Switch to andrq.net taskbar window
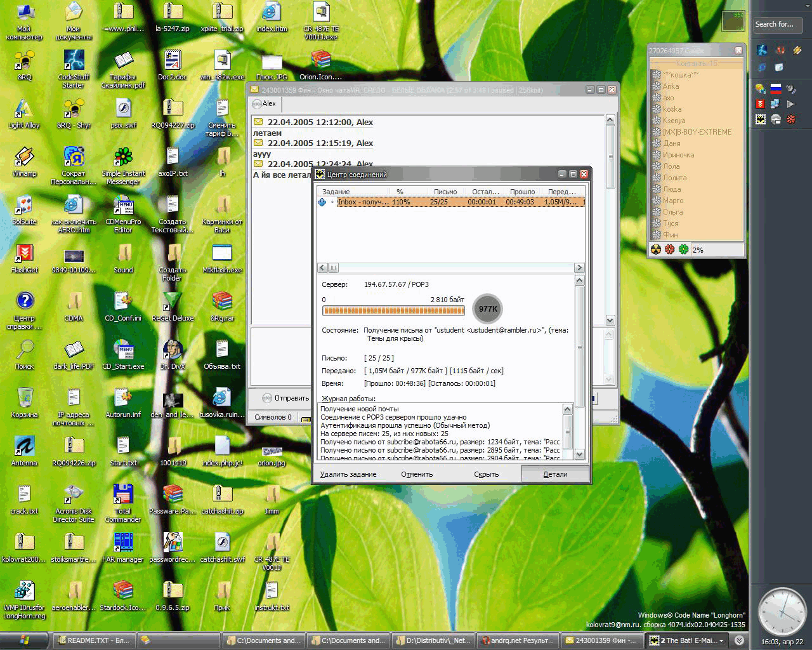Screen dimensions: 812x650 (x=518, y=640)
